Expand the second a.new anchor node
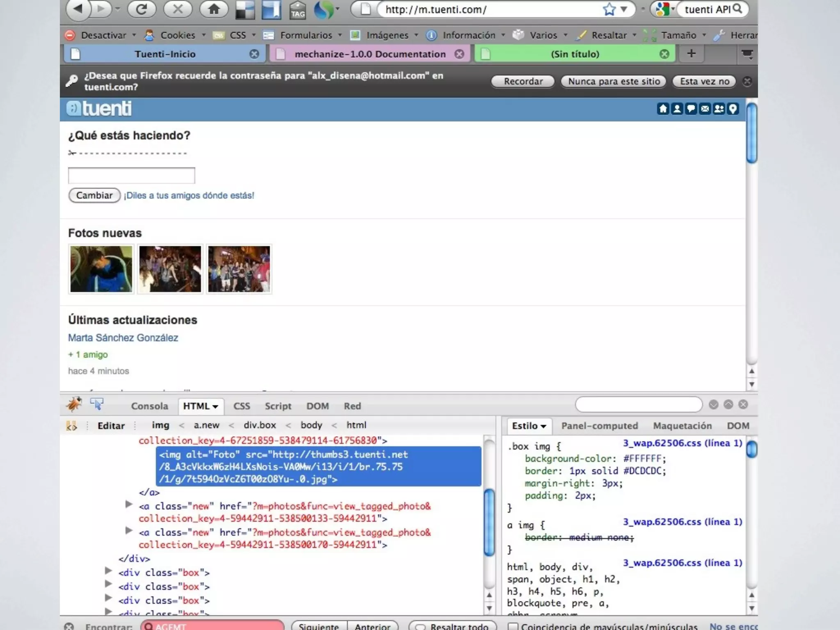The image size is (840, 630). click(x=129, y=504)
